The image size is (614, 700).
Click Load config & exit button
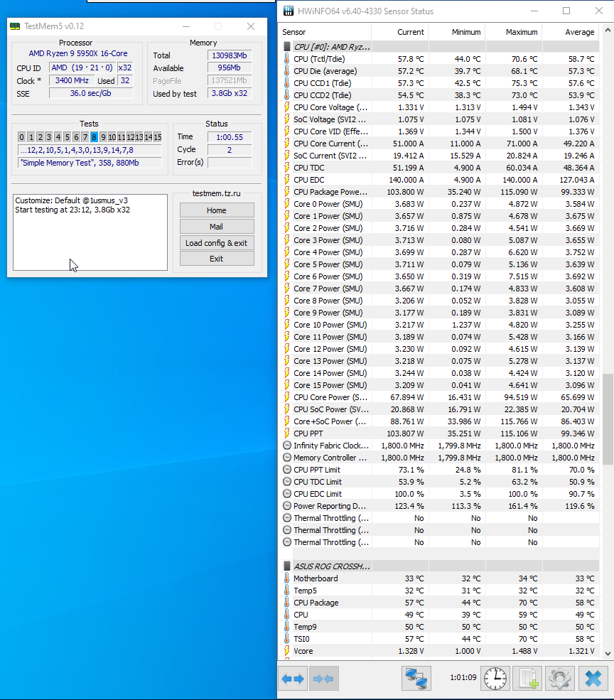[x=217, y=243]
